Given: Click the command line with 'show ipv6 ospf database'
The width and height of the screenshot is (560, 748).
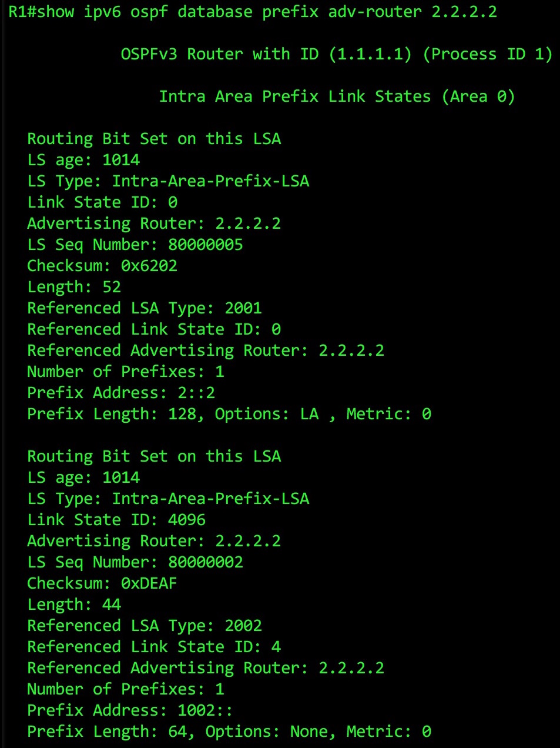Looking at the screenshot, I should coord(253,12).
